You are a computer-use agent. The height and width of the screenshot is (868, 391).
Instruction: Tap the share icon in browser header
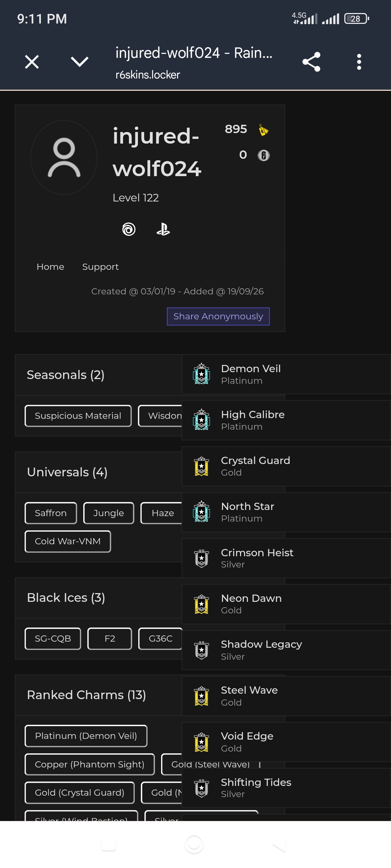(x=311, y=62)
